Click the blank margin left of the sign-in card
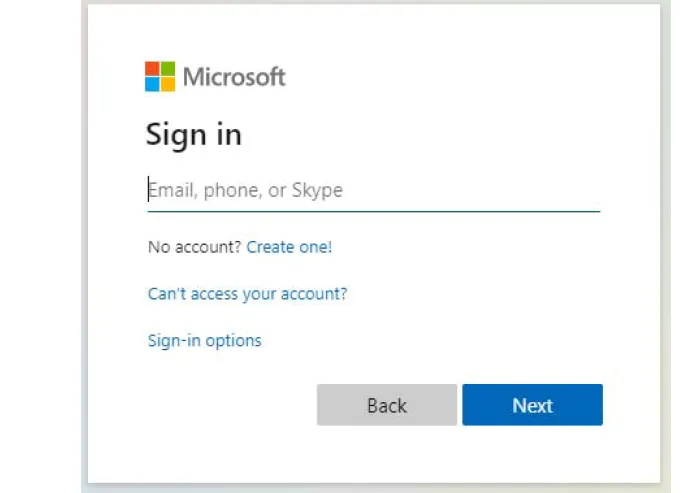Image resolution: width=693 pixels, height=493 pixels. 40,250
